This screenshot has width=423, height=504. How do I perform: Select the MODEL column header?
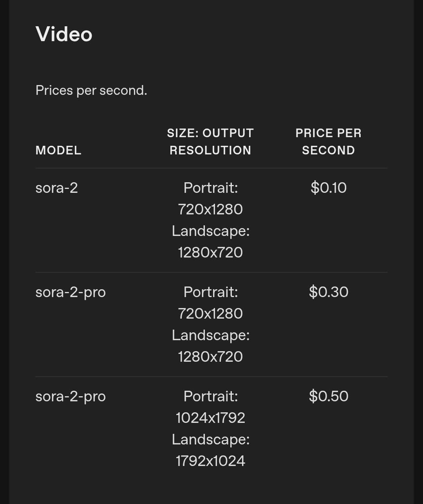[58, 150]
